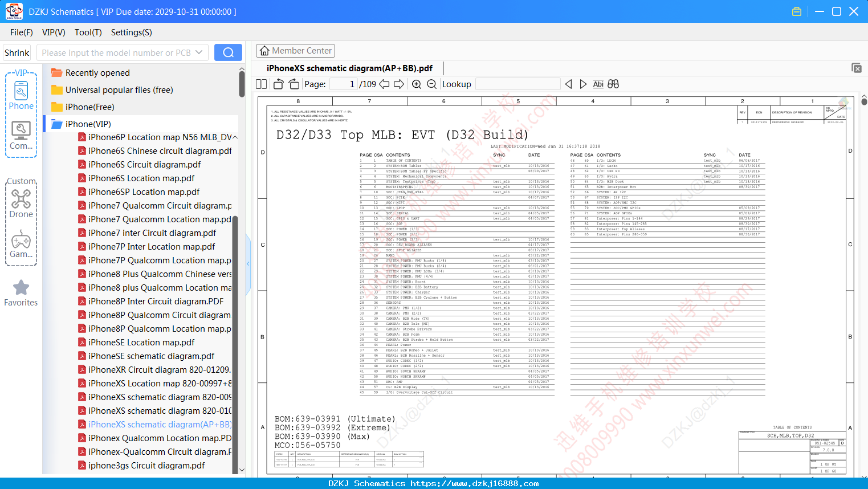Click the Lookup text field
The image size is (868, 489).
click(x=517, y=84)
